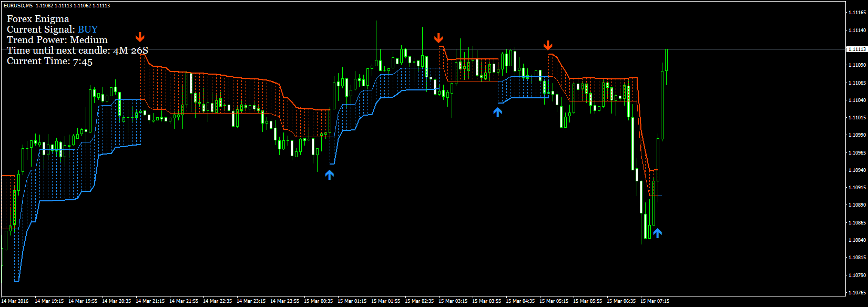
Task: Click the red sell arrow near 14 Mar 21:15
Action: pos(140,37)
